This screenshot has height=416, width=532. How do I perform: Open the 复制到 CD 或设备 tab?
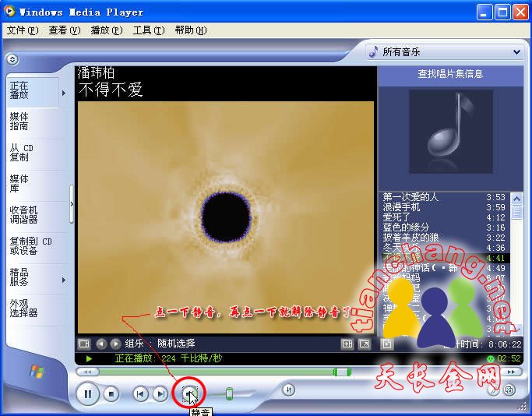[x=33, y=246]
